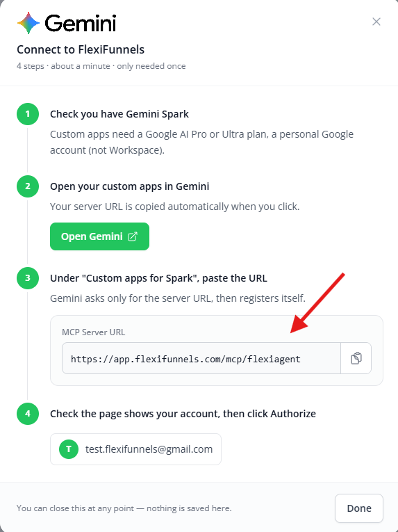The height and width of the screenshot is (532, 398).
Task: Click the "Check you have Gemini Spark" step title
Action: point(119,114)
